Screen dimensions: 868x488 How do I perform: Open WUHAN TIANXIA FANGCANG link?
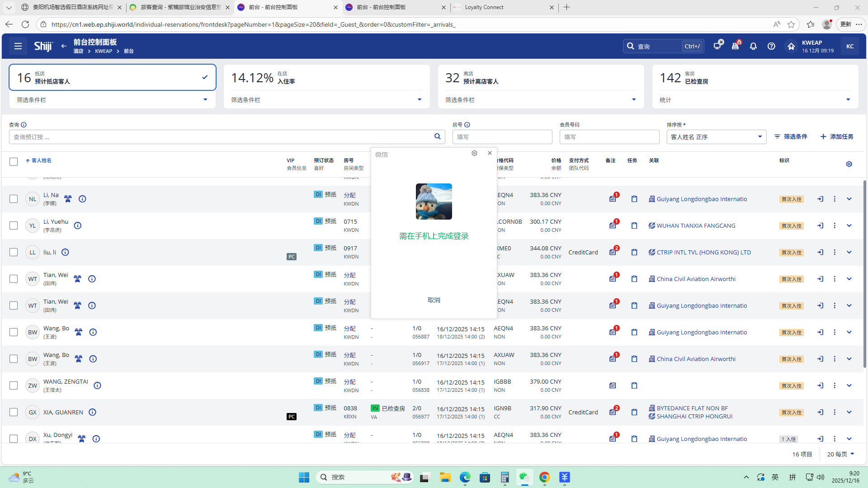click(696, 225)
